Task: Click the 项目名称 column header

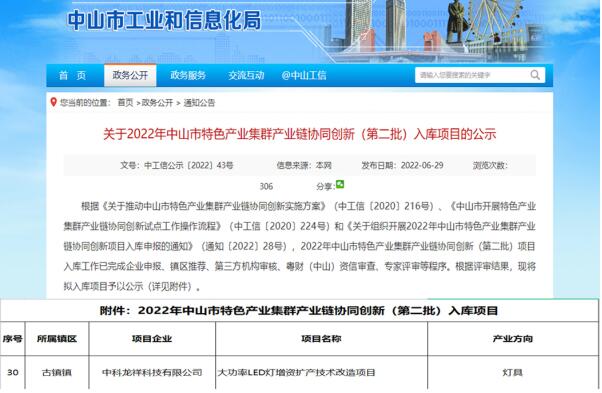Action: [x=321, y=339]
